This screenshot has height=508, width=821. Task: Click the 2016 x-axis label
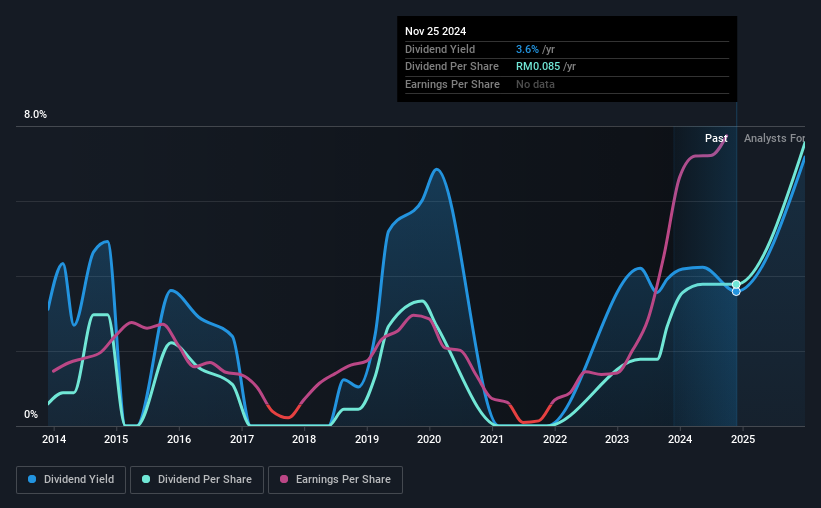point(179,439)
